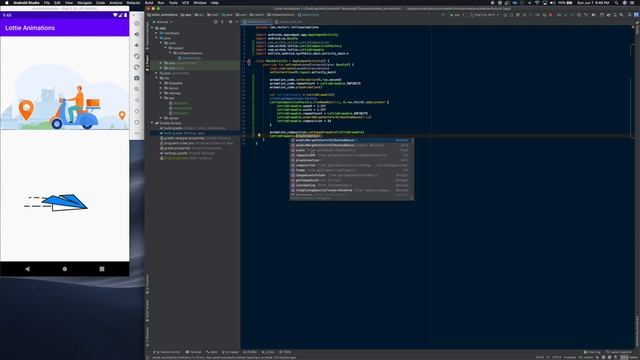Collapse the raw folder node
This screenshot has width=640, height=360.
point(161,98)
